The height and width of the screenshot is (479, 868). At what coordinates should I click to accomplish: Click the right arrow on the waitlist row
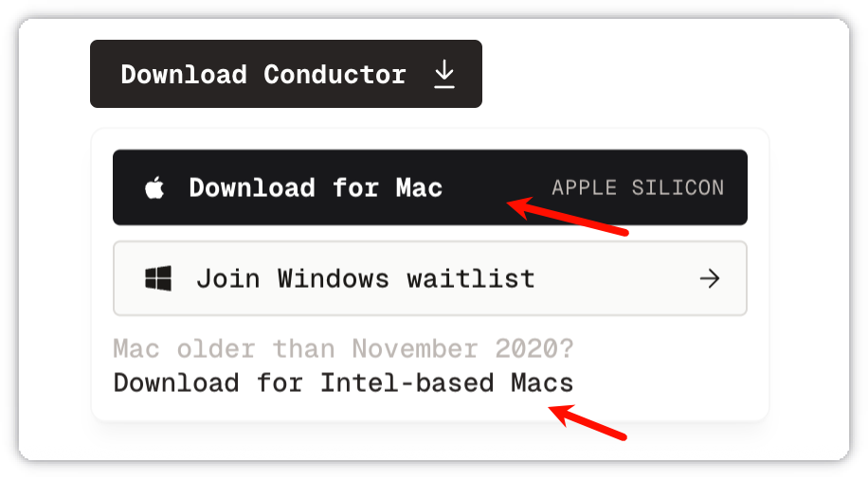[709, 278]
